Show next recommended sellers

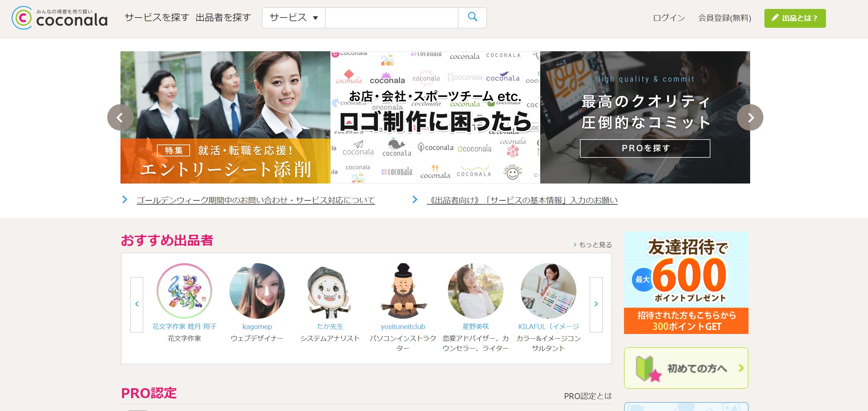pos(596,305)
